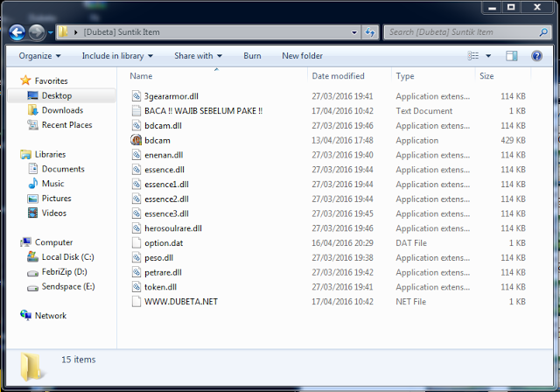Select the essence3.dll file icon

click(136, 213)
